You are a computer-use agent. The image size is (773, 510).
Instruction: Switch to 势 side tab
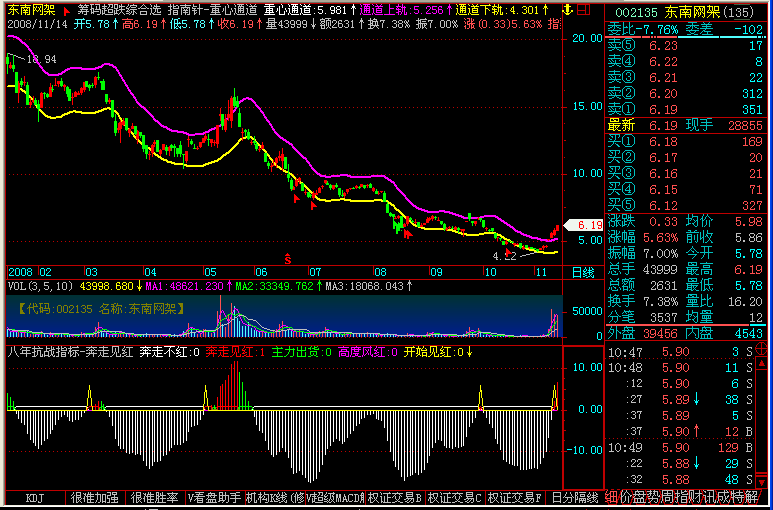tap(656, 496)
